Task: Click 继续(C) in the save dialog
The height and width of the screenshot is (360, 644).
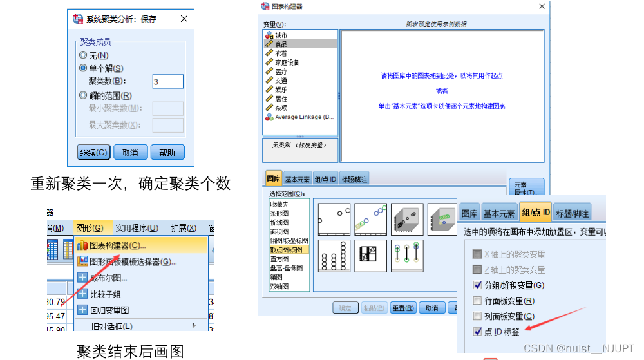Action: point(93,152)
